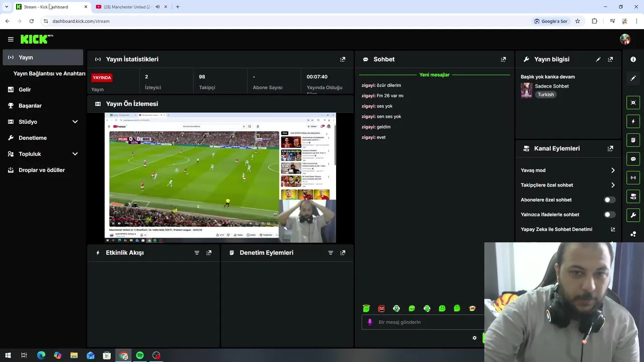The height and width of the screenshot is (362, 644).
Task: Open browser extensions puzzle icon
Action: [x=595, y=21]
